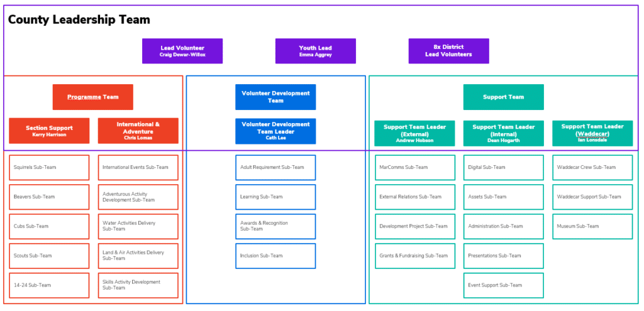Open International & Adventure Chris Lomas box
Image resolution: width=644 pixels, height=311 pixels.
(x=138, y=131)
